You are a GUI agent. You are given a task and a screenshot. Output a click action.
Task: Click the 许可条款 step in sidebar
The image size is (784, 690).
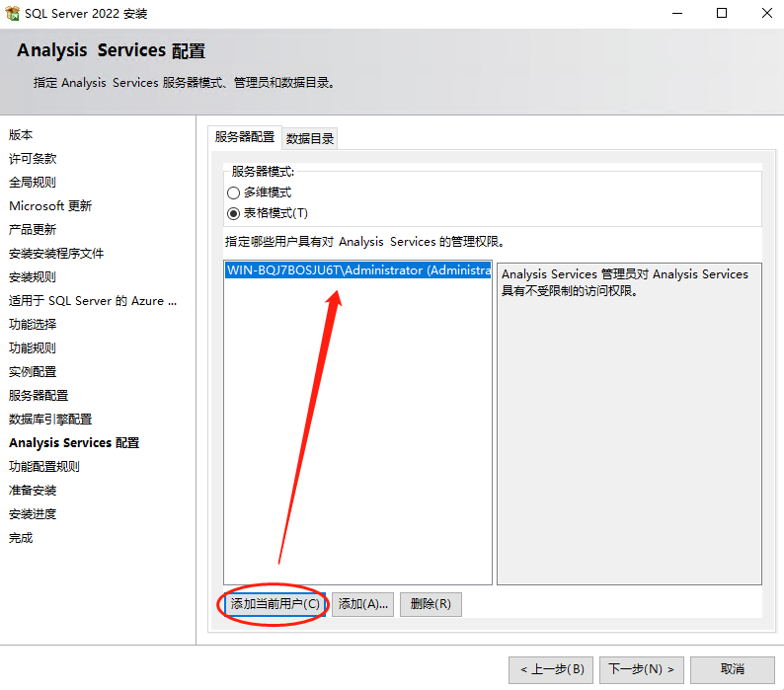click(33, 159)
